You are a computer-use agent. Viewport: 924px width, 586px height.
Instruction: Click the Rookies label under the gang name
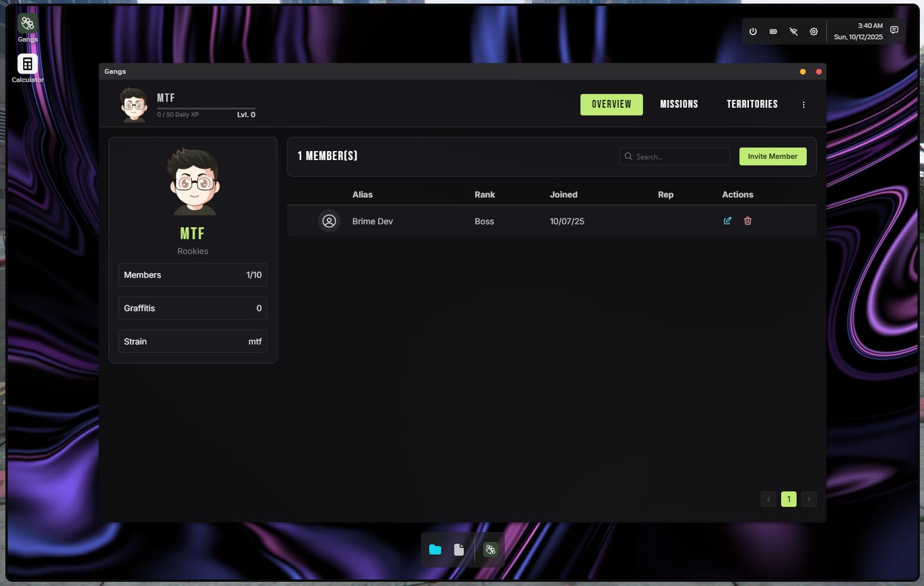point(193,251)
